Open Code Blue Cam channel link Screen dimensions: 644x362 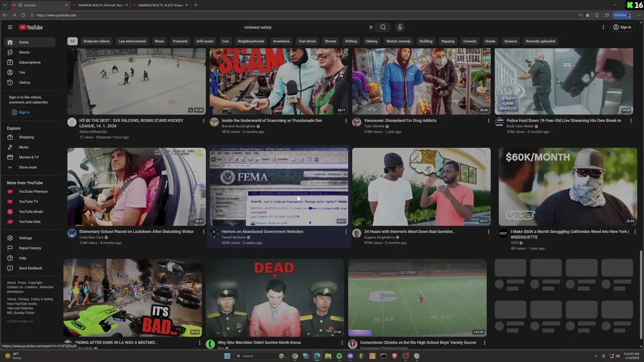(92, 237)
